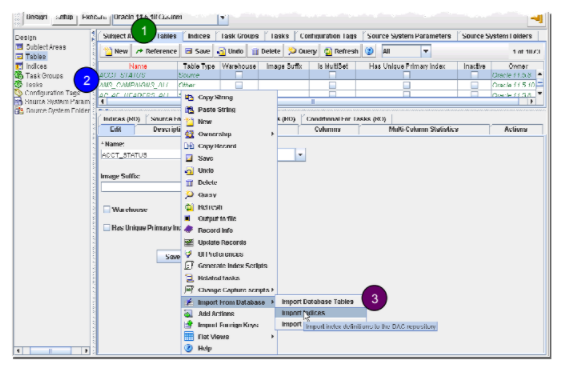This screenshot has height=386, width=561.
Task: Open the dropdown arrow beside the Name field
Action: [x=300, y=155]
